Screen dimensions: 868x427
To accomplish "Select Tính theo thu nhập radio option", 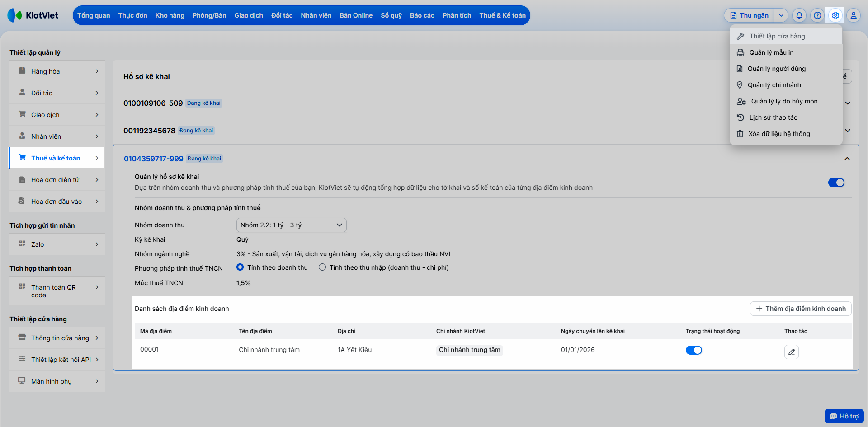I will click(x=322, y=267).
